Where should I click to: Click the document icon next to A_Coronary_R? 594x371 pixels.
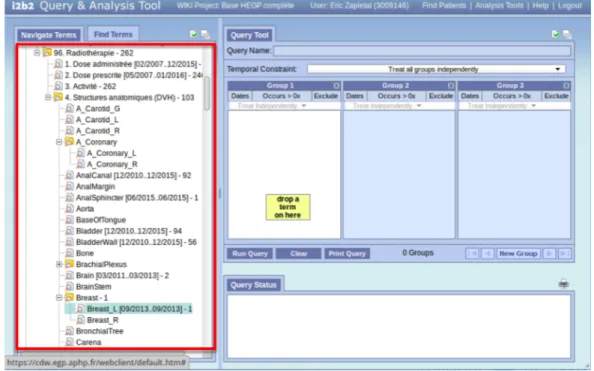pyautogui.click(x=80, y=164)
